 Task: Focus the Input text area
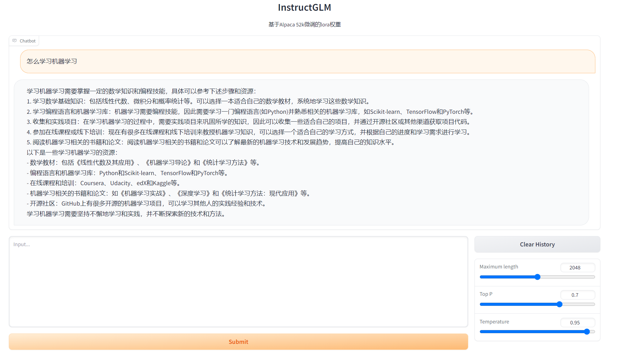click(x=238, y=281)
